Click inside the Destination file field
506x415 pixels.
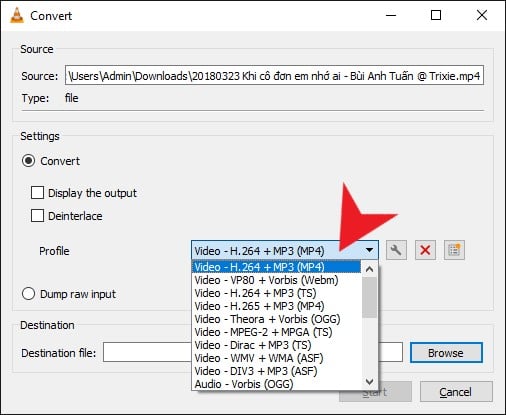click(x=253, y=352)
